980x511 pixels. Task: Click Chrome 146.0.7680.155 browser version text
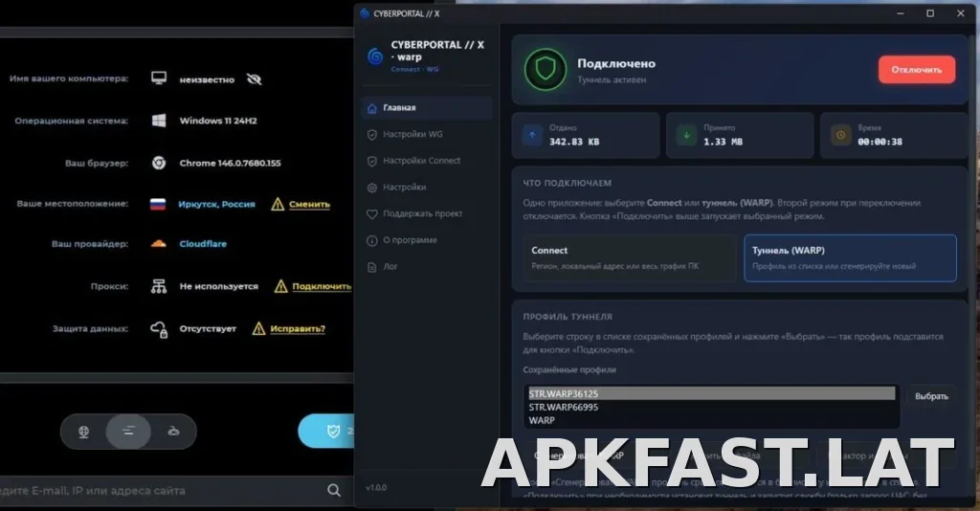click(230, 163)
